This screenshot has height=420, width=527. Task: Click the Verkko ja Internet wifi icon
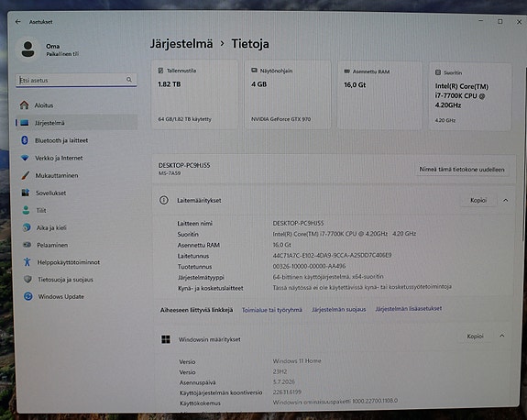coord(25,158)
